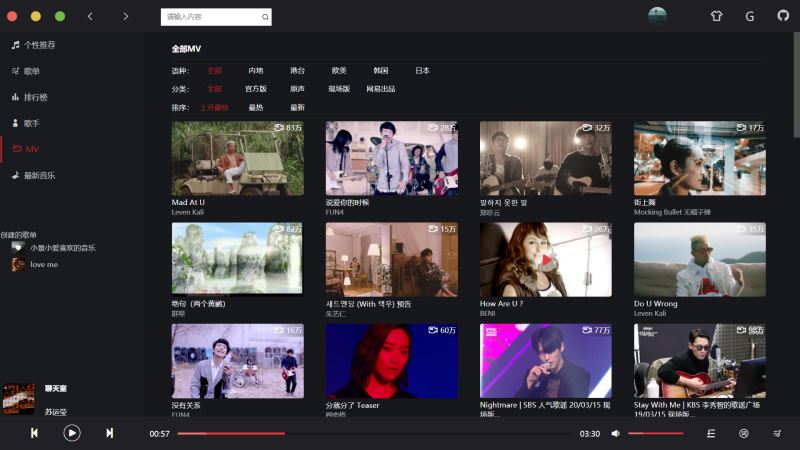Image resolution: width=800 pixels, height=450 pixels.
Task: Click the 'How Are U ?' title
Action: (502, 303)
